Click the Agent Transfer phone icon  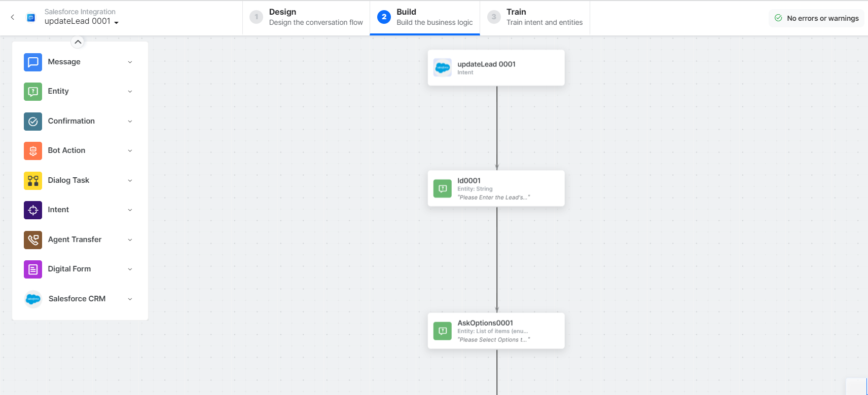click(33, 240)
